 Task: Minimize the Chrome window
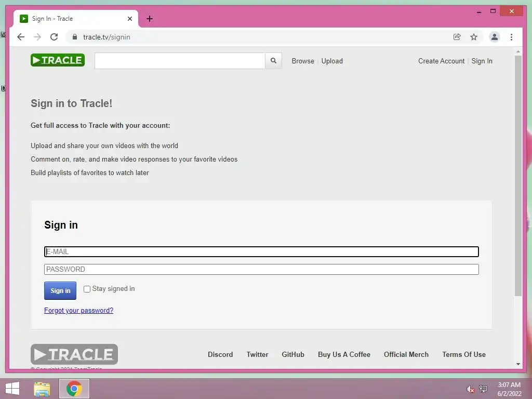(479, 11)
